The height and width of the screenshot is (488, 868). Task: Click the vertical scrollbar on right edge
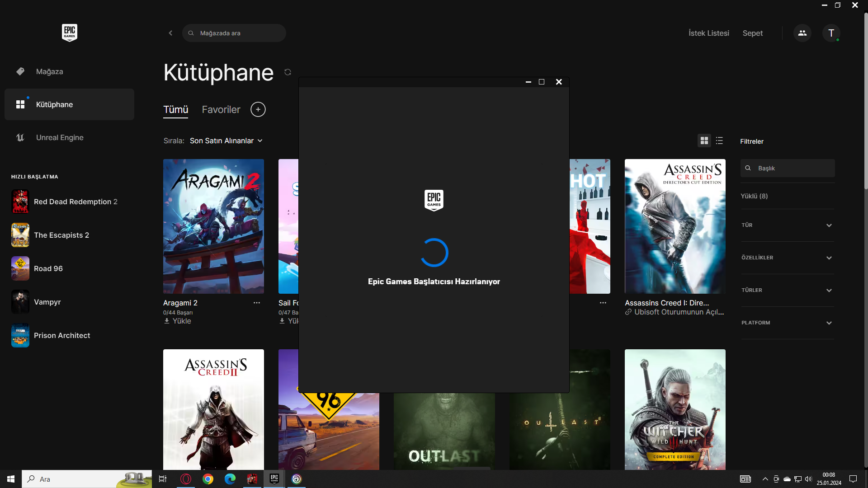click(865, 99)
